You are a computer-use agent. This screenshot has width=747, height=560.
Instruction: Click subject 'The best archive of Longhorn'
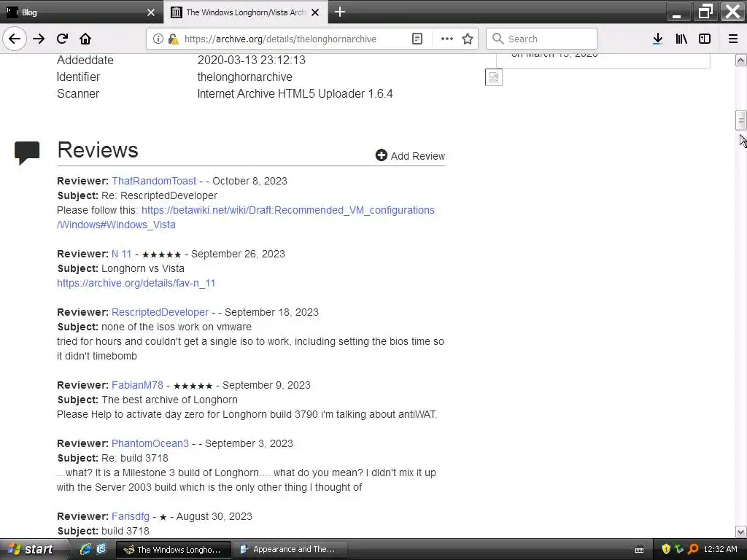pos(169,400)
